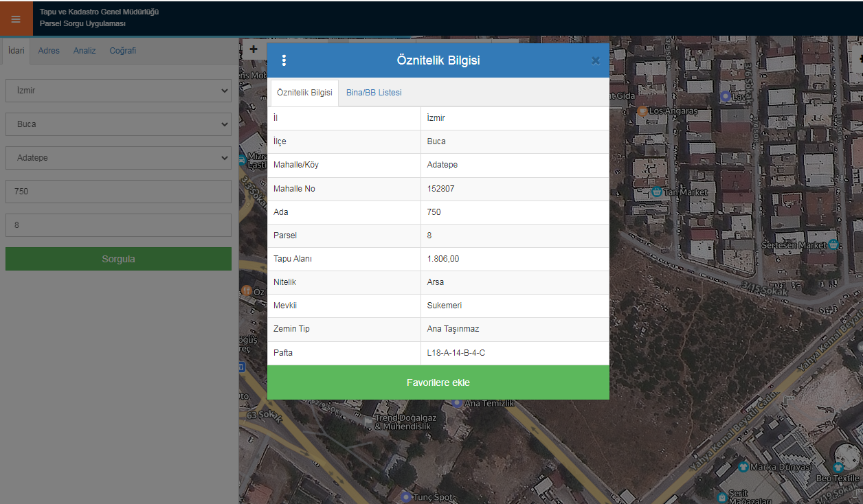This screenshot has height=504, width=863.
Task: Select the Marka Dünyası store marker
Action: [x=743, y=467]
